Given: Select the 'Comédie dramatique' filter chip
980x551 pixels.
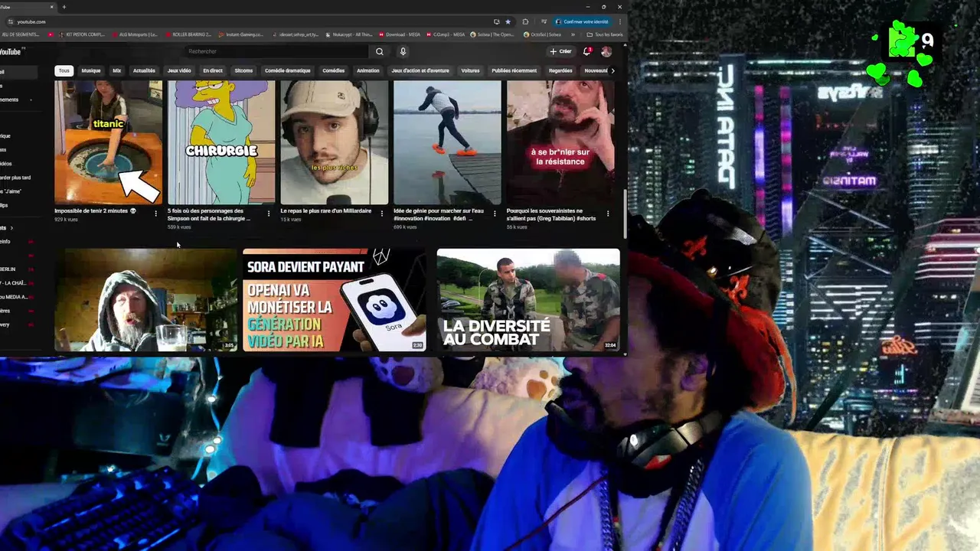Looking at the screenshot, I should click(x=288, y=70).
